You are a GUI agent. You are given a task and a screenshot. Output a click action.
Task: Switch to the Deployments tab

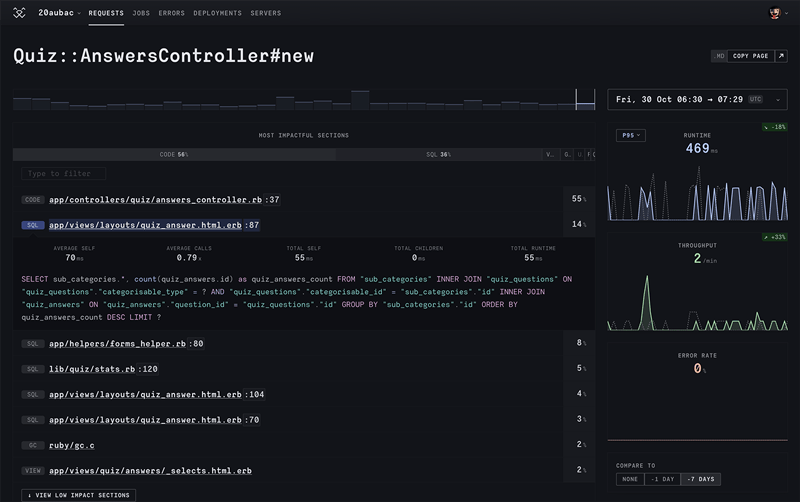pyautogui.click(x=217, y=13)
